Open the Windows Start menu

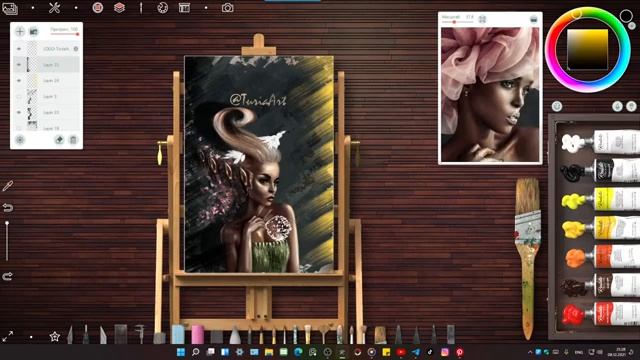tap(180, 352)
